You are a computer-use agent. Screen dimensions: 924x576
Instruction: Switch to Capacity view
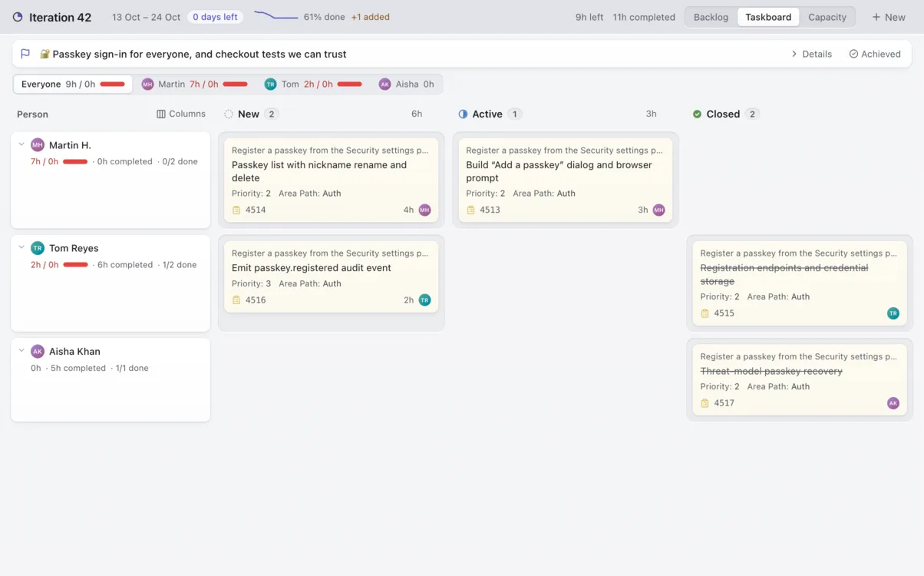click(827, 17)
